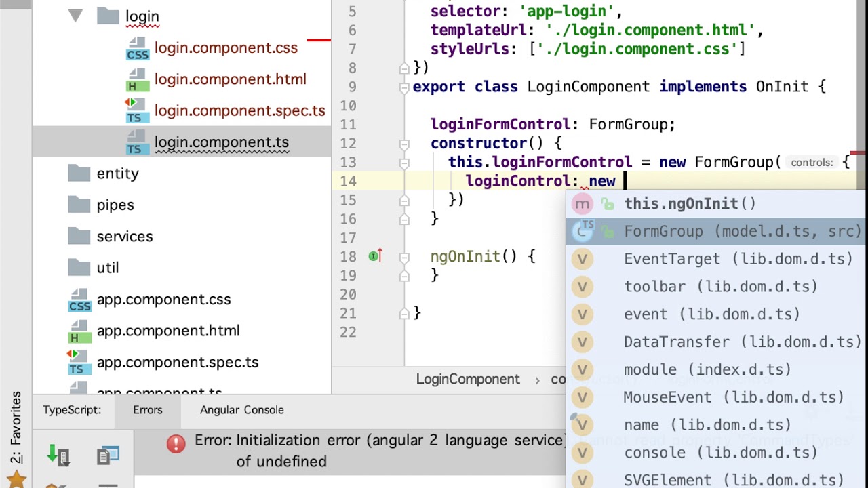Open app.component.css file

(163, 300)
